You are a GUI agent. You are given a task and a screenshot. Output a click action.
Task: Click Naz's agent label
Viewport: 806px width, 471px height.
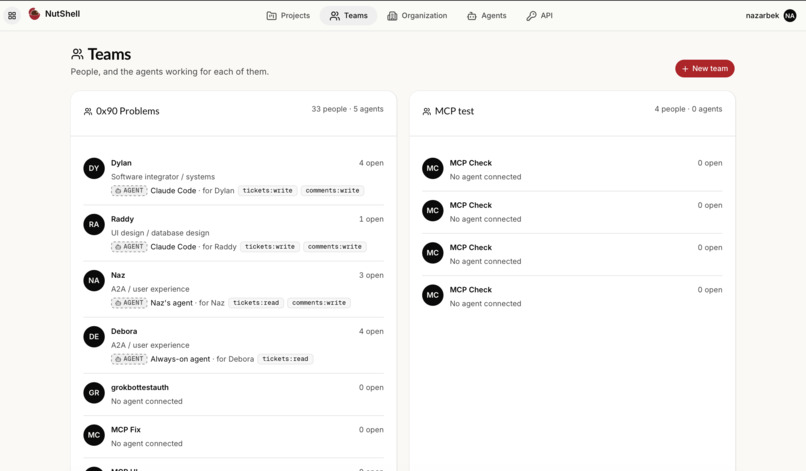coord(172,302)
